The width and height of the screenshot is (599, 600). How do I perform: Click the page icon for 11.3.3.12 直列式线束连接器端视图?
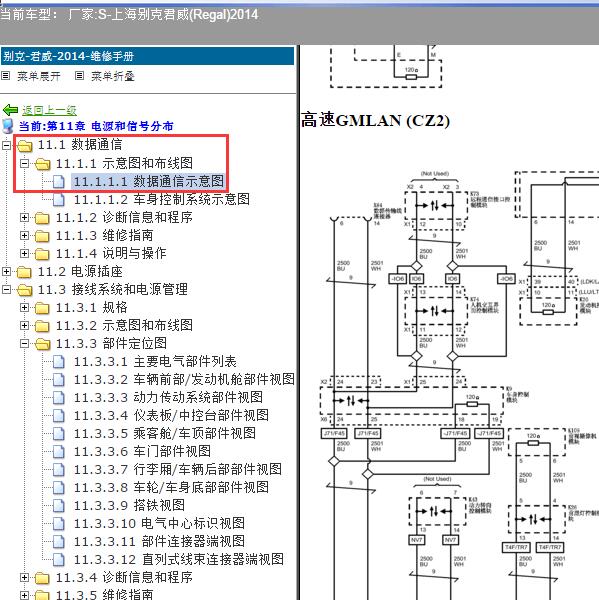pos(59,559)
